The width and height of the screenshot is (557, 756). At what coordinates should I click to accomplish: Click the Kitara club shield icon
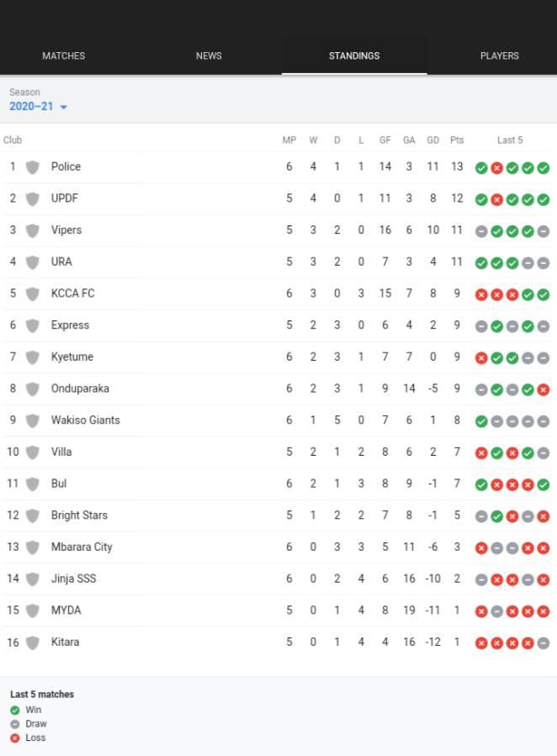pos(32,642)
